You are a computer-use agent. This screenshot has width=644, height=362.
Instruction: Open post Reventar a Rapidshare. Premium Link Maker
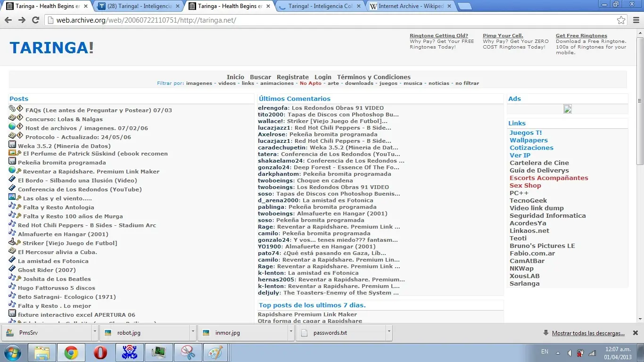pyautogui.click(x=91, y=172)
